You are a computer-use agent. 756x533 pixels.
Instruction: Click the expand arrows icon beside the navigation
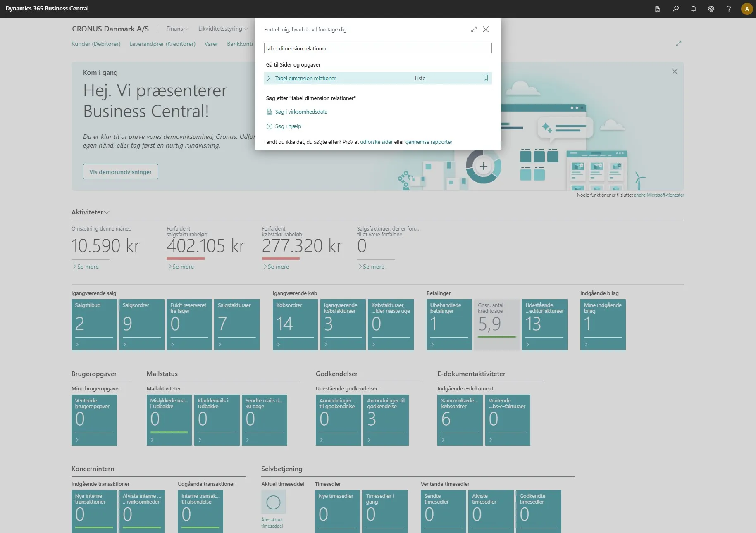click(678, 43)
